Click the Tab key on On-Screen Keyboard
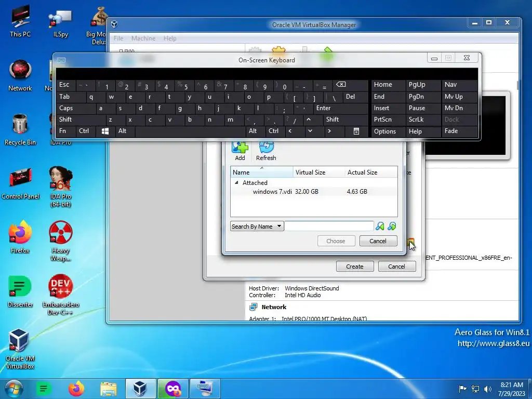 point(71,97)
